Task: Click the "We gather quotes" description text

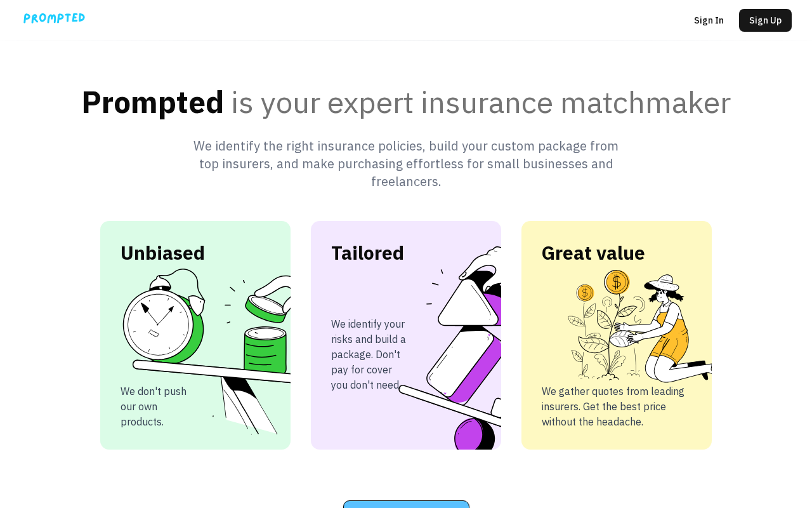Action: click(613, 406)
